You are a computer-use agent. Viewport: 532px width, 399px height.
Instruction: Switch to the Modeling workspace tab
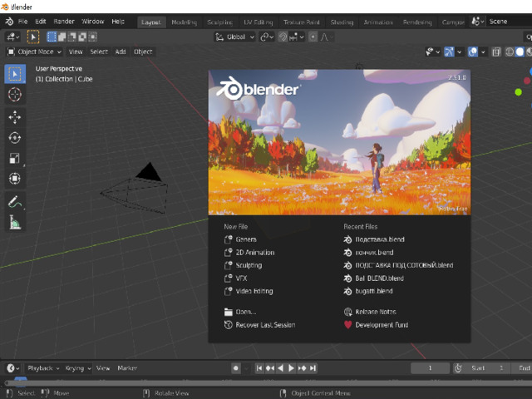click(184, 22)
